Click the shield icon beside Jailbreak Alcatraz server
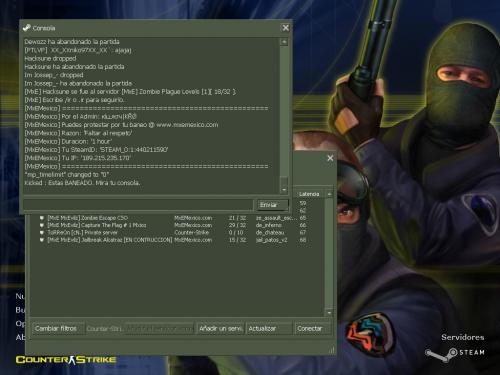The height and width of the screenshot is (375, 500). tap(42, 240)
